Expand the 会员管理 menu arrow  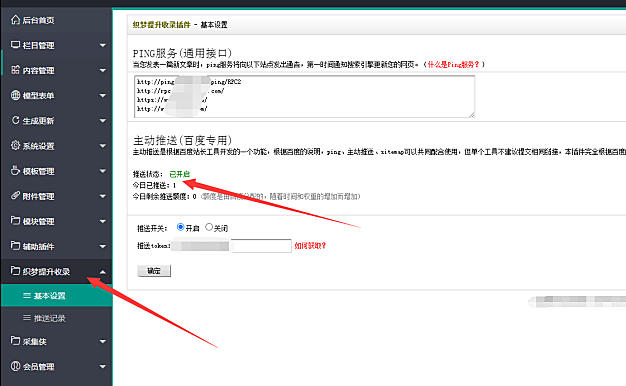(103, 367)
